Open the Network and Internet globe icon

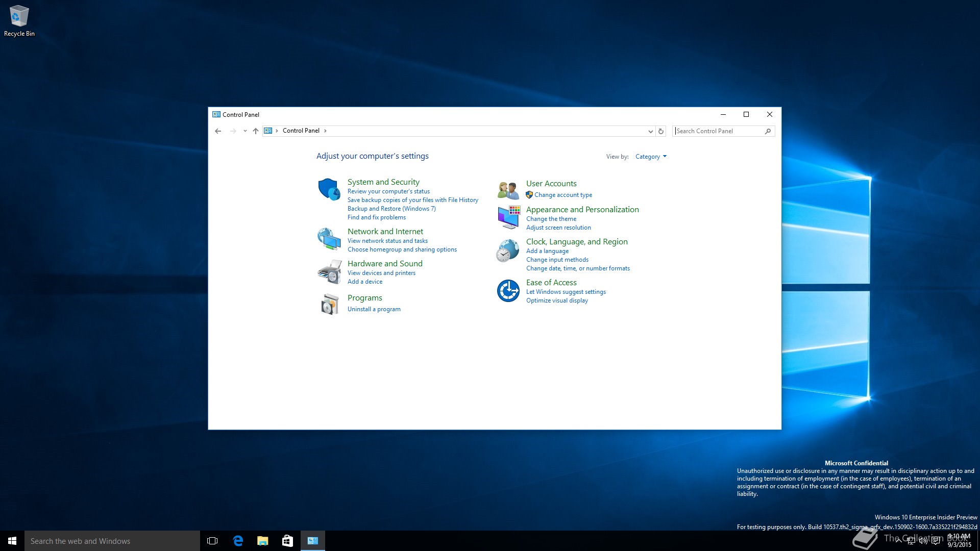point(329,239)
